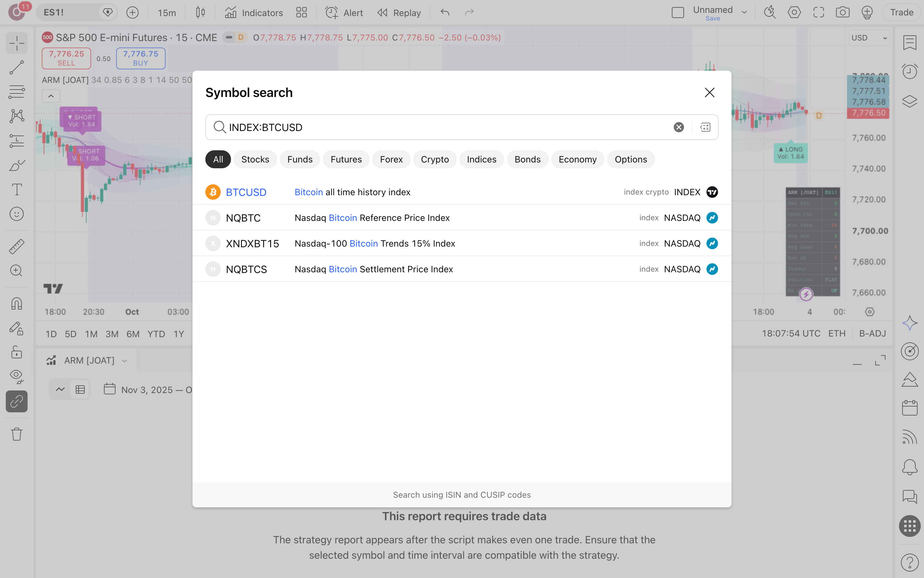Open the Fibonacci retracement tools
The image size is (924, 578).
pyautogui.click(x=17, y=92)
